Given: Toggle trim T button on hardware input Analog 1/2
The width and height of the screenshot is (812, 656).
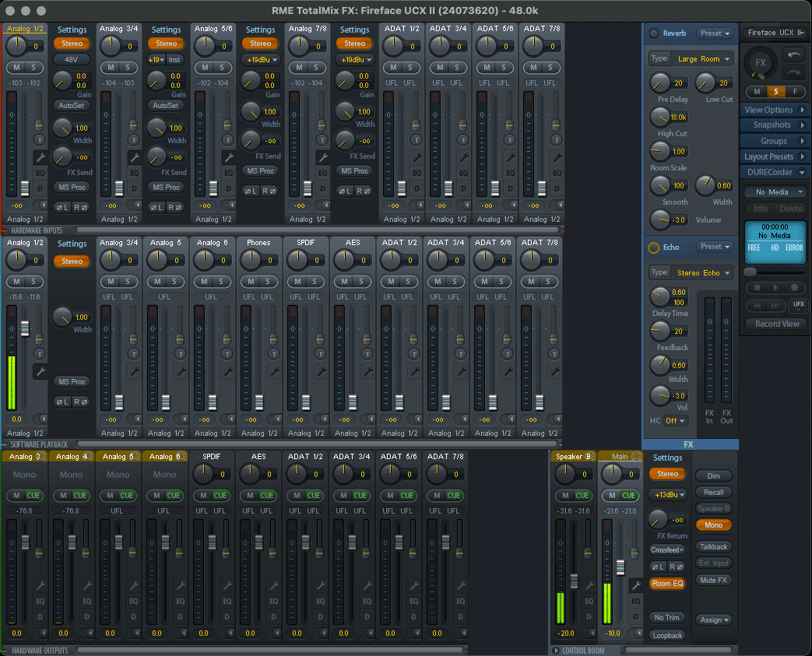Looking at the screenshot, I should point(40,140).
